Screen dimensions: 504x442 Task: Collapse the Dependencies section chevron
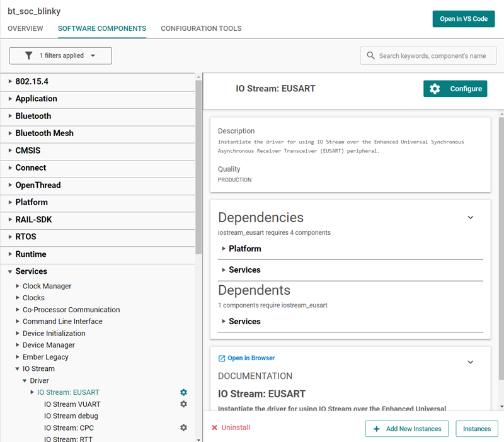pyautogui.click(x=470, y=217)
